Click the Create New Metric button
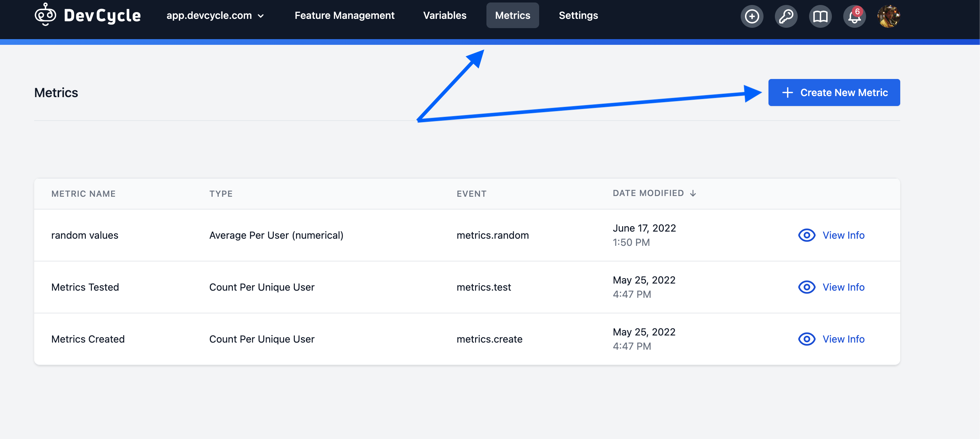This screenshot has height=439, width=980. (834, 92)
